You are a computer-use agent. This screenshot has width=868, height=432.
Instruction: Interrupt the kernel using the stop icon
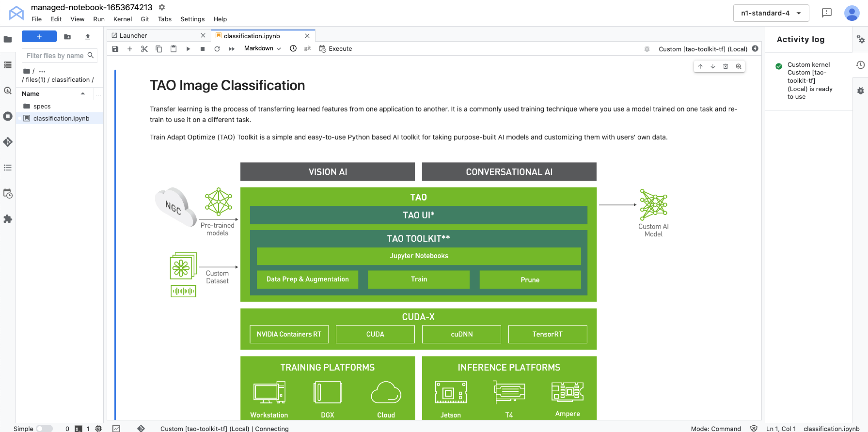click(202, 49)
